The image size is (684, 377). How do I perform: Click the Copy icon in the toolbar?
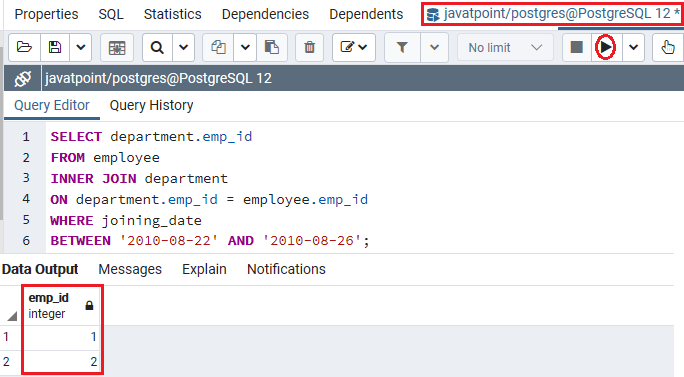[x=218, y=47]
